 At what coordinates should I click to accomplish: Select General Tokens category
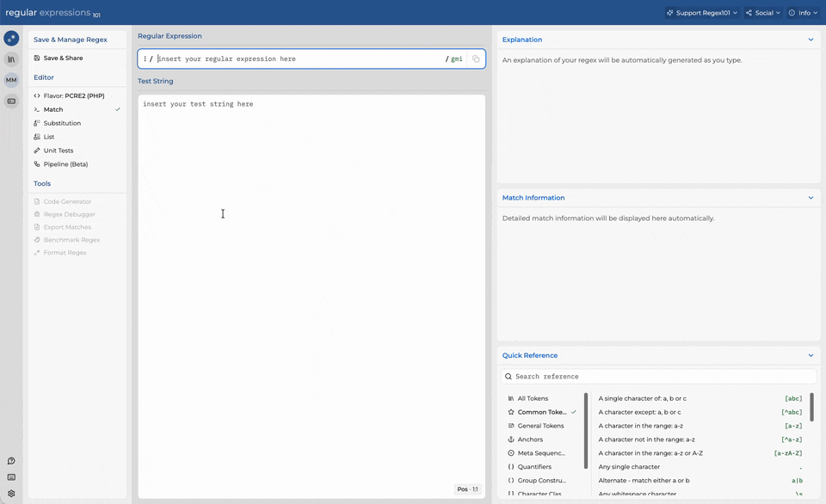click(542, 426)
